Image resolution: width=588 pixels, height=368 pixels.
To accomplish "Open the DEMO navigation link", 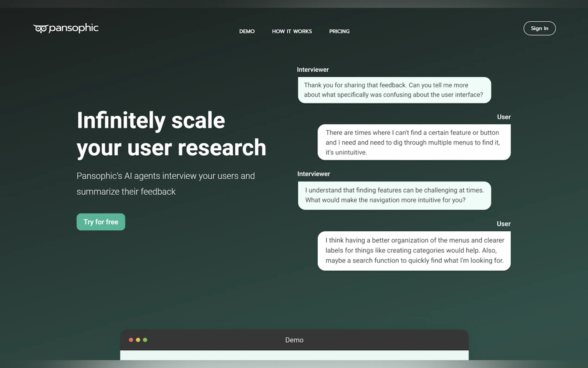I will coord(247,31).
